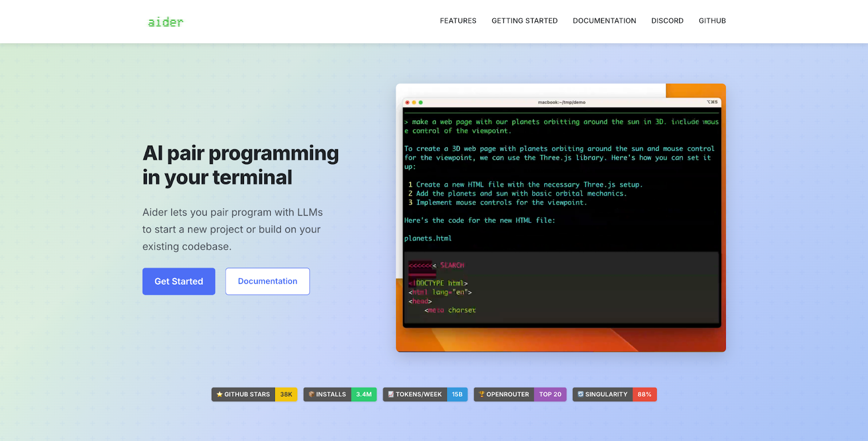Click the star icon on GitHub Stars badge
The width and height of the screenshot is (868, 441).
[220, 394]
